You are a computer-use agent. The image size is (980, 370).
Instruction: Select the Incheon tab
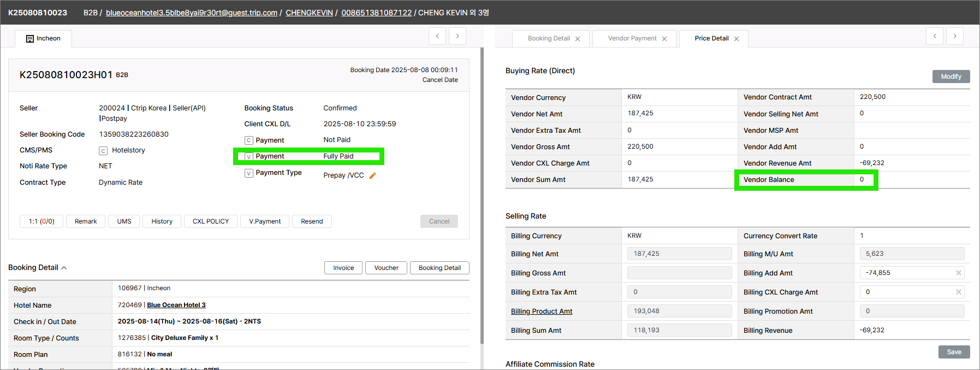[x=44, y=38]
